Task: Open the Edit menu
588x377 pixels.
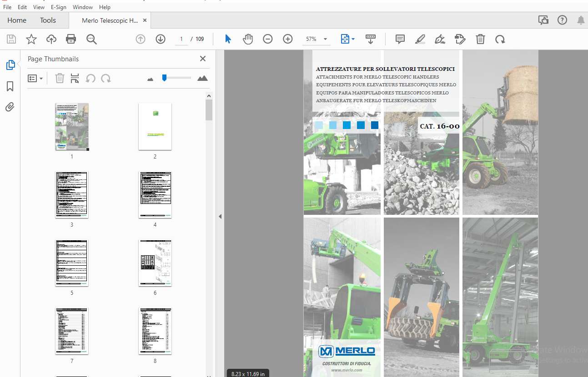Action: tap(22, 7)
